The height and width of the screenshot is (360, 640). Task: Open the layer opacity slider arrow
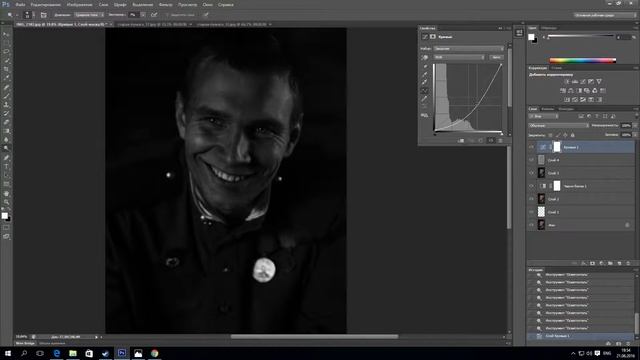coord(635,126)
